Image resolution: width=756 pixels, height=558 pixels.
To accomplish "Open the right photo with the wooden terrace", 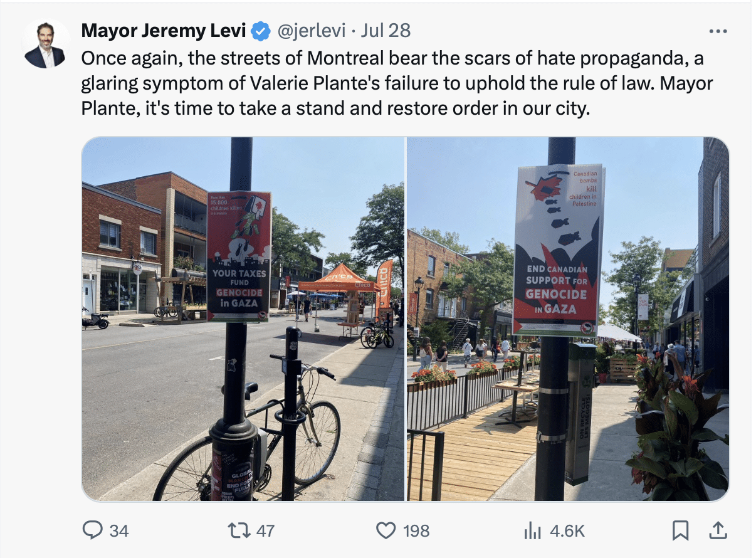I will point(568,318).
